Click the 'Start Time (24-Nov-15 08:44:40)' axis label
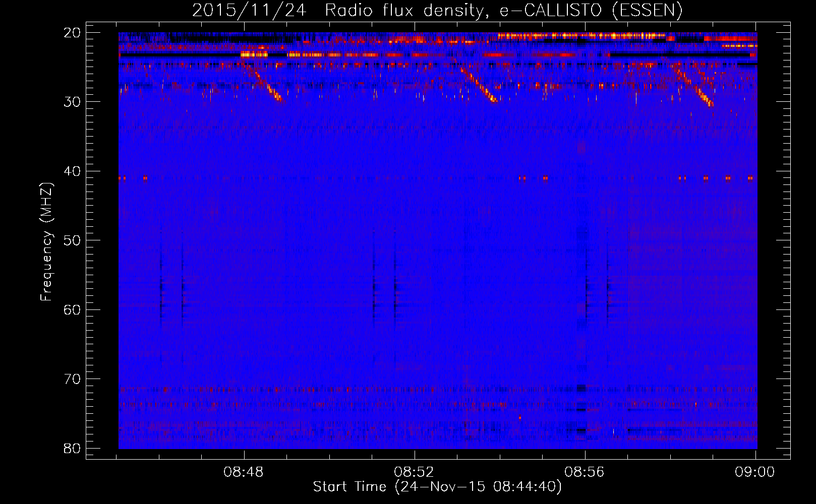816x504 pixels. 437,487
